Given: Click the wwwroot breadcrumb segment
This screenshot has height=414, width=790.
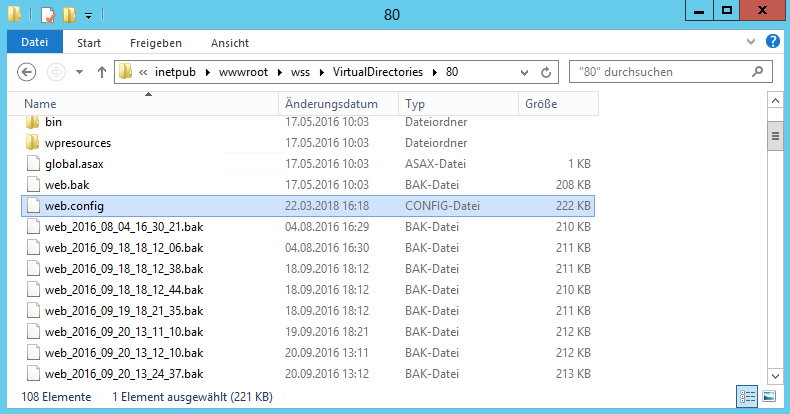Looking at the screenshot, I should (243, 72).
